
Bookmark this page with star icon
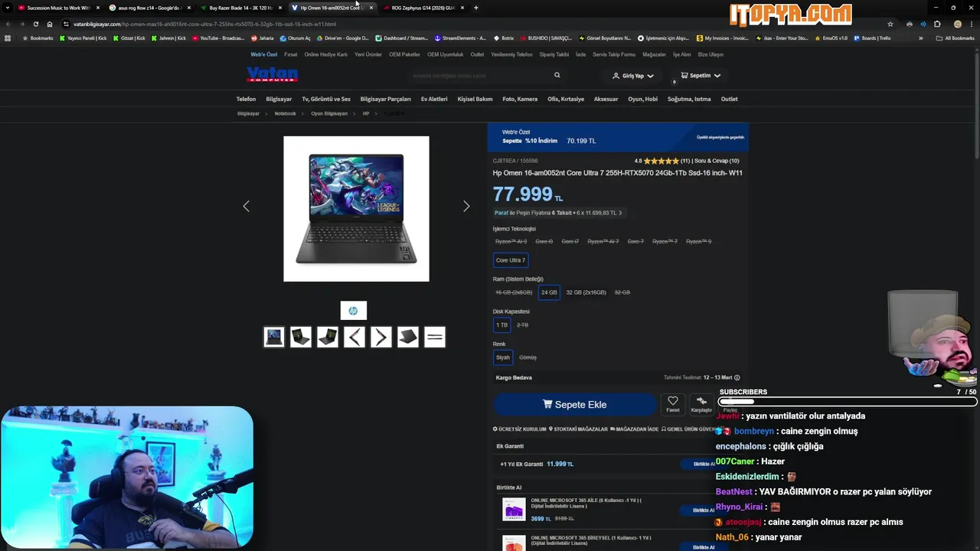[x=890, y=24]
